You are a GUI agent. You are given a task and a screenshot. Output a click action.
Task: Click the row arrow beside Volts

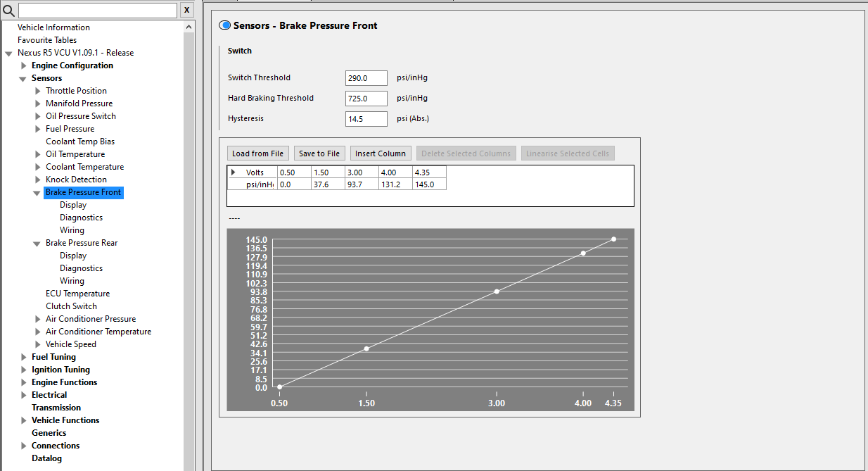click(x=233, y=172)
